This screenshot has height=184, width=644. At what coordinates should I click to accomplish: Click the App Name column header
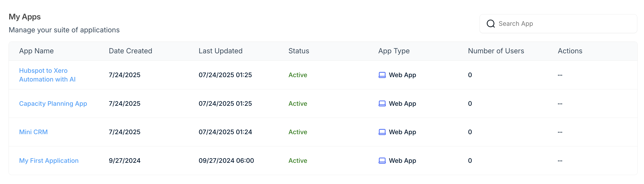37,51
